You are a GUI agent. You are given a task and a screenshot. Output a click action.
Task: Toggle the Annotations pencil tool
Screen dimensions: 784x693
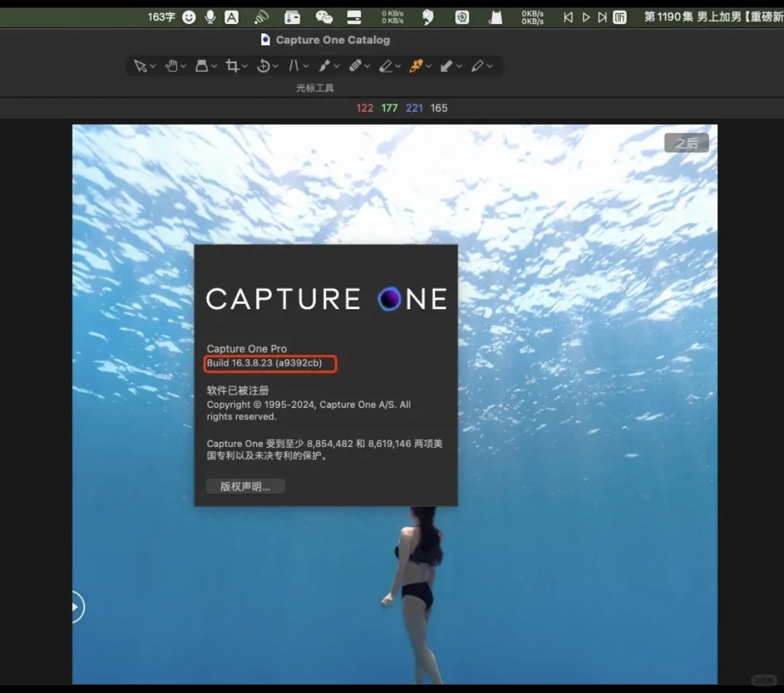tap(479, 65)
